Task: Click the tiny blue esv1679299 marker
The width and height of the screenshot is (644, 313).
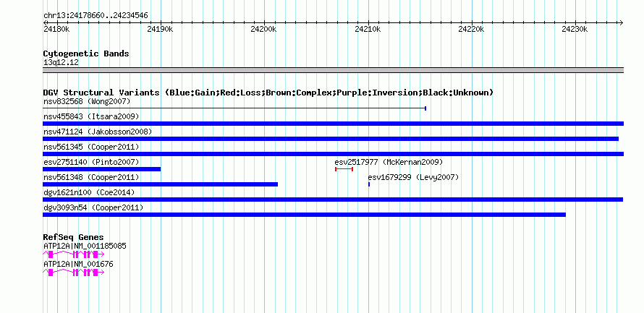Action: point(369,184)
